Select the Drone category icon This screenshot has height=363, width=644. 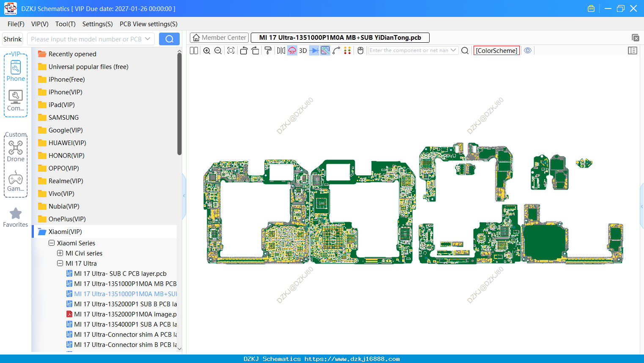pos(16,151)
